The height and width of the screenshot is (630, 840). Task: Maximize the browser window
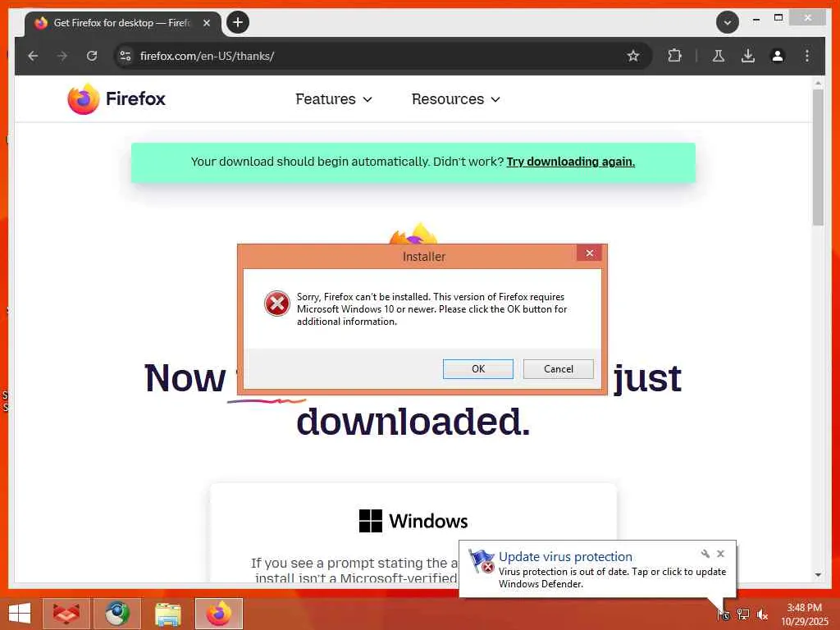click(x=778, y=18)
